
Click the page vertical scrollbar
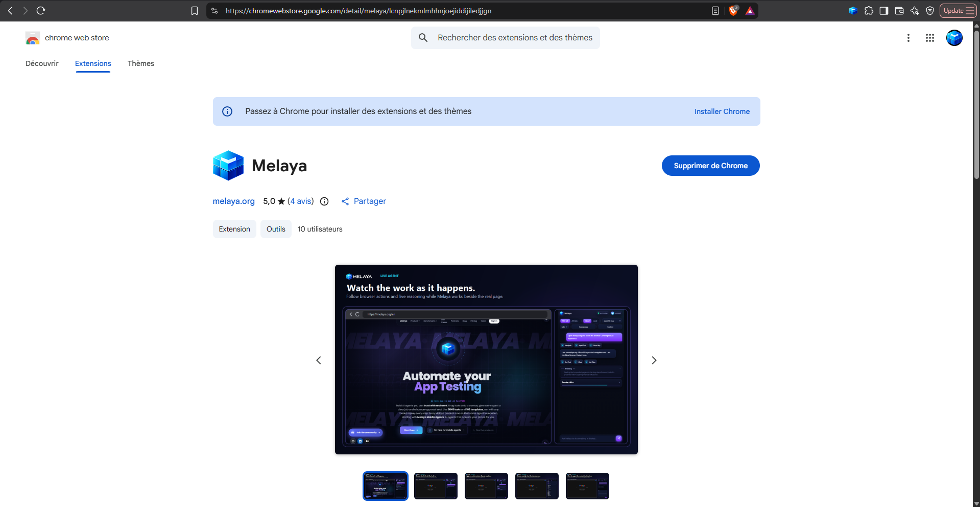tap(976, 105)
